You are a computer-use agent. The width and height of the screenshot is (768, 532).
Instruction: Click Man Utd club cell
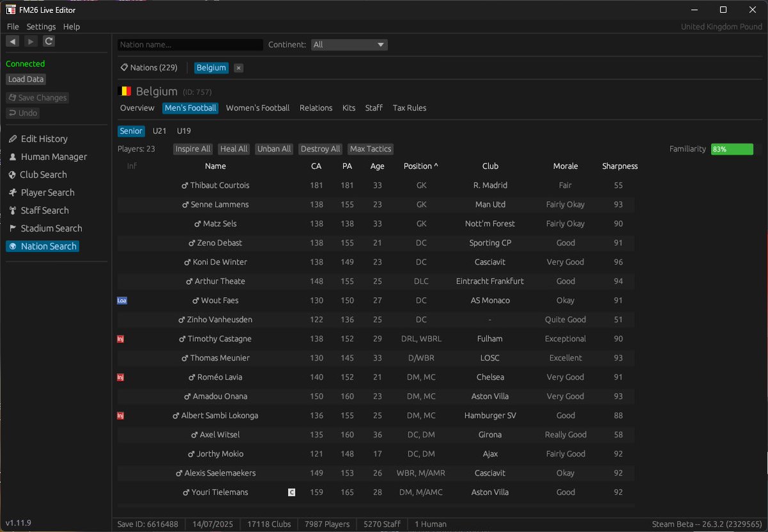click(490, 205)
